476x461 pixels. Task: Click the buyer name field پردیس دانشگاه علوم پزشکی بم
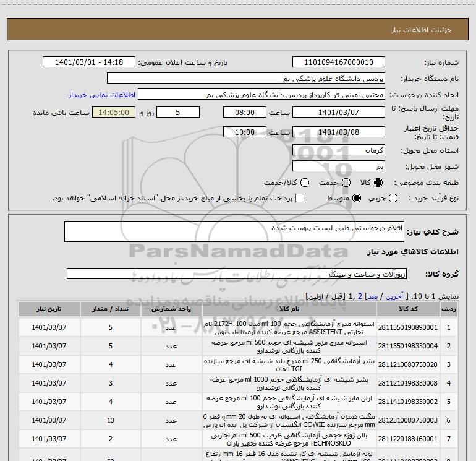click(246, 79)
